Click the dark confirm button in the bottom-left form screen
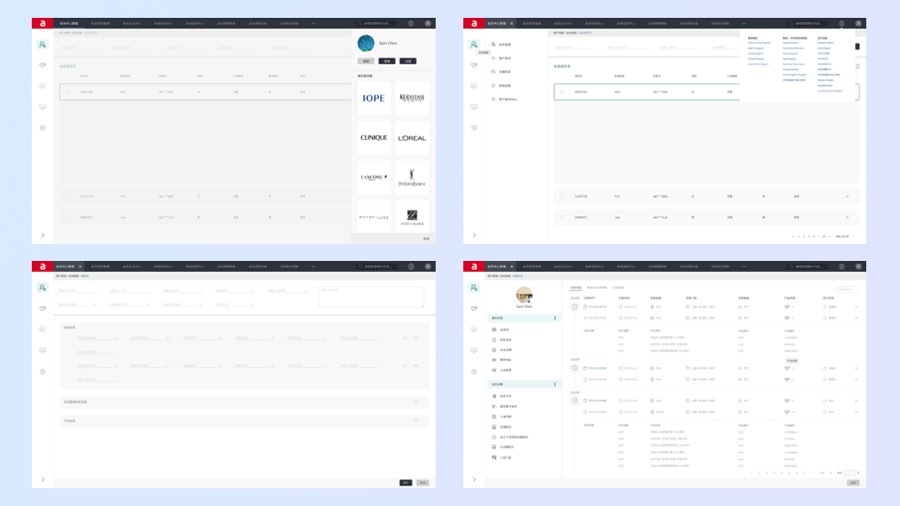The image size is (900, 506). [406, 482]
